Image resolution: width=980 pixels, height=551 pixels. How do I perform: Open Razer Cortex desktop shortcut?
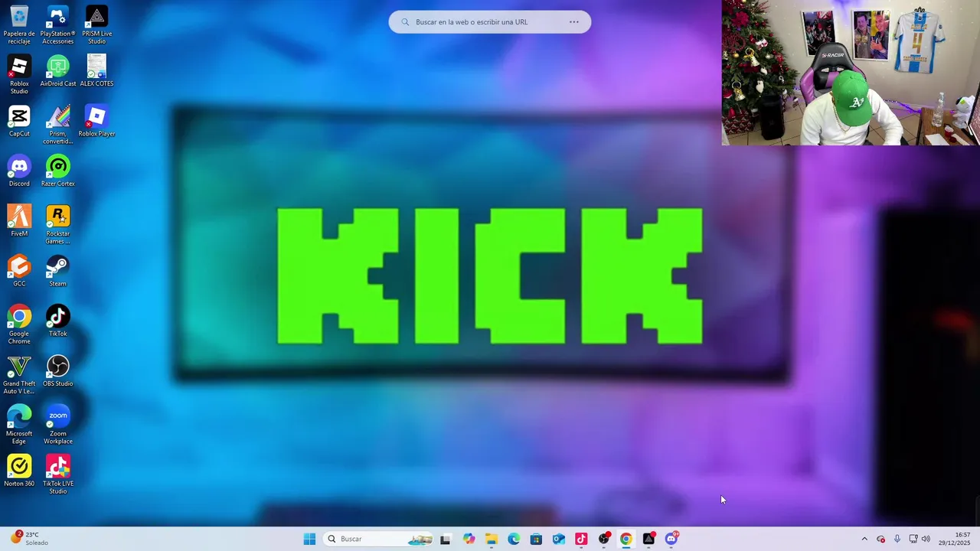57,171
